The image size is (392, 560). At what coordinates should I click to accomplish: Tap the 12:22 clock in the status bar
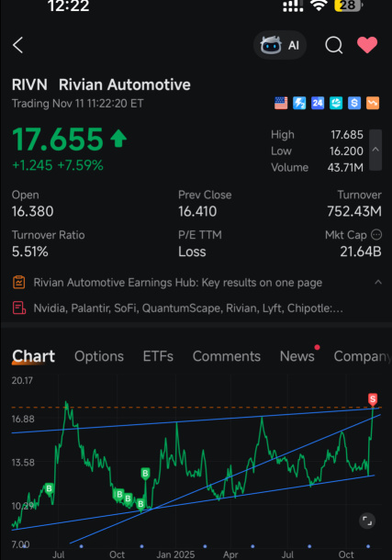[68, 6]
